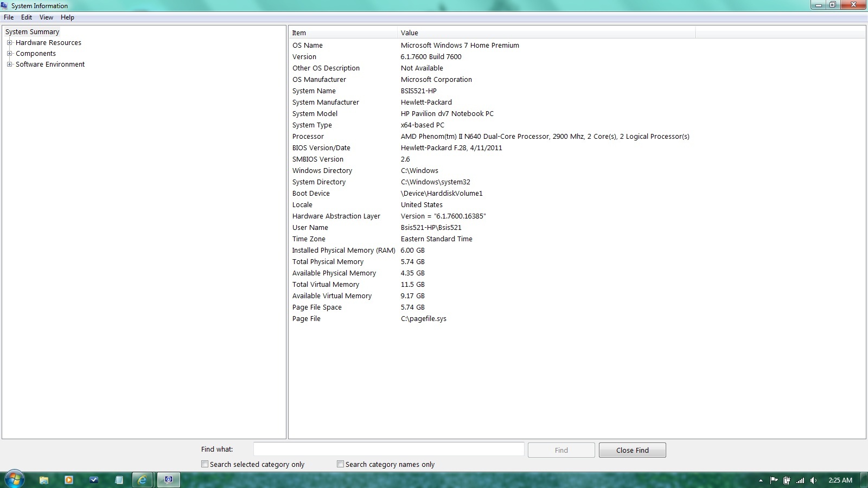Screen dimensions: 868x488
Task: Click the Action Center flag icon
Action: [x=774, y=480]
